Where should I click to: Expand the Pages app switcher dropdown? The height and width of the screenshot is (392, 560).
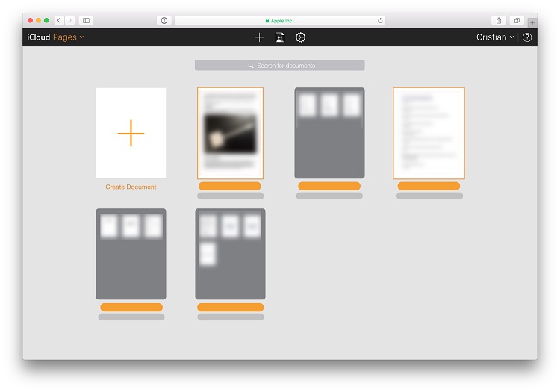coord(69,37)
